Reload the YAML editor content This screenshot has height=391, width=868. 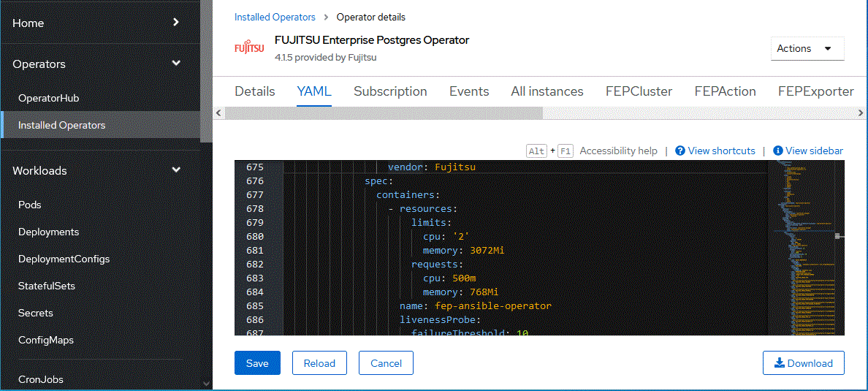[x=319, y=363]
